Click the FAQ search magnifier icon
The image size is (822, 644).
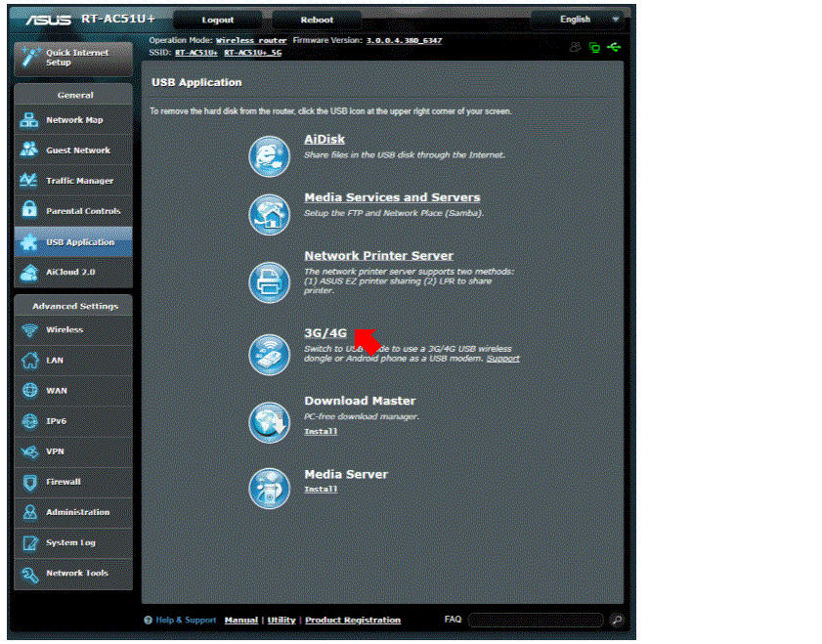coord(616,620)
